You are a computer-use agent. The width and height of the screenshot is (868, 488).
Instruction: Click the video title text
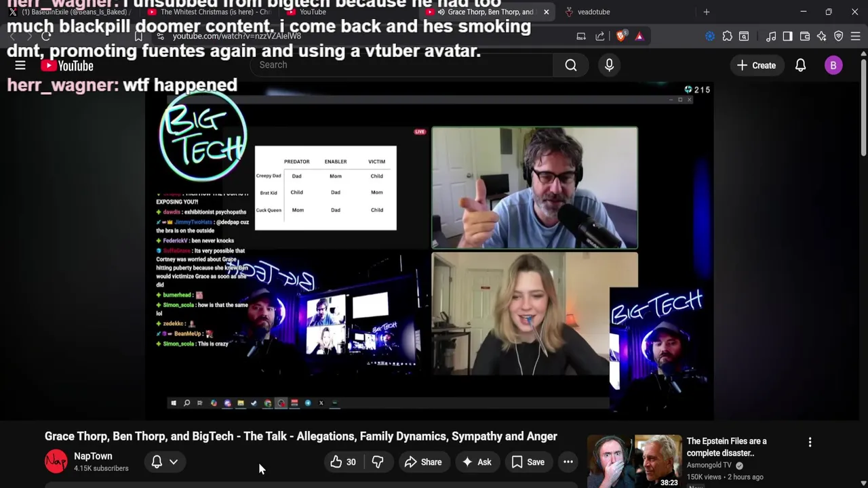[x=301, y=436]
